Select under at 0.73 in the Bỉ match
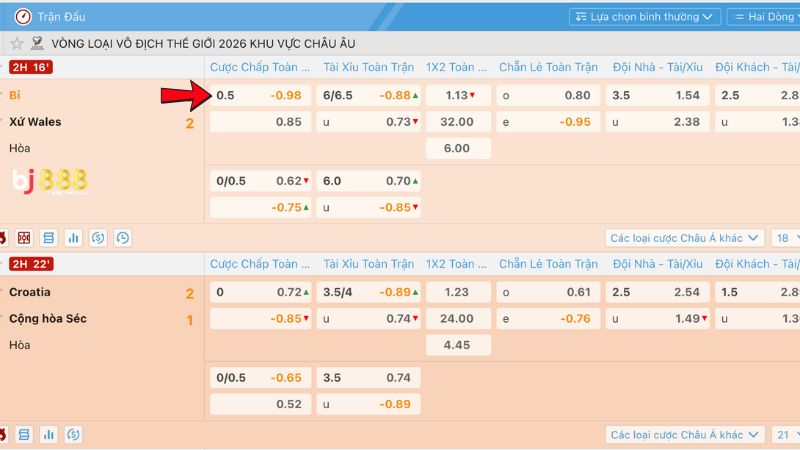 pyautogui.click(x=368, y=122)
